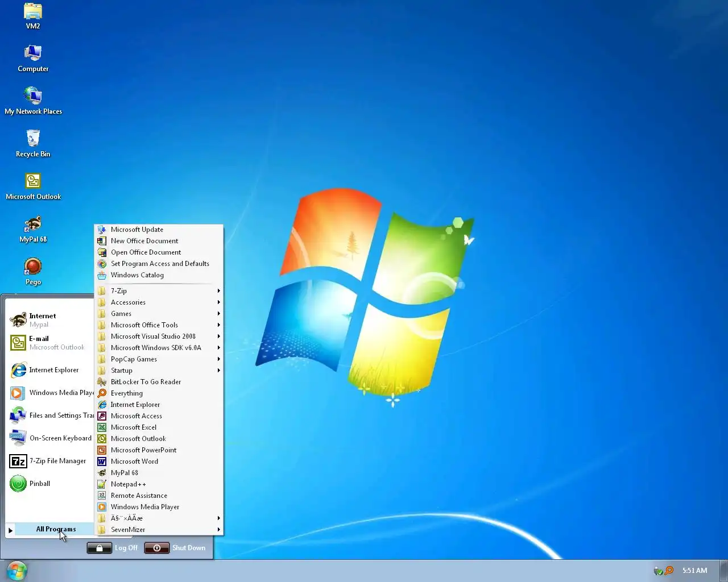Expand Microsoft Office Tools submenu

[x=159, y=325]
